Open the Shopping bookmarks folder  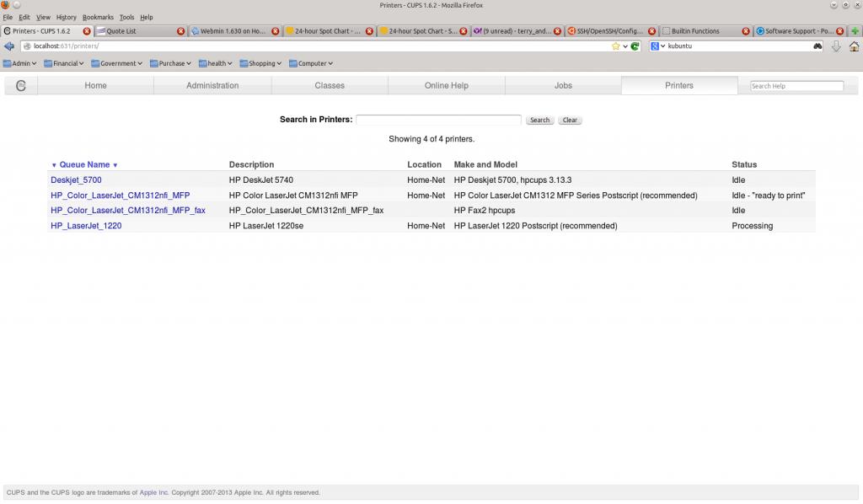261,63
